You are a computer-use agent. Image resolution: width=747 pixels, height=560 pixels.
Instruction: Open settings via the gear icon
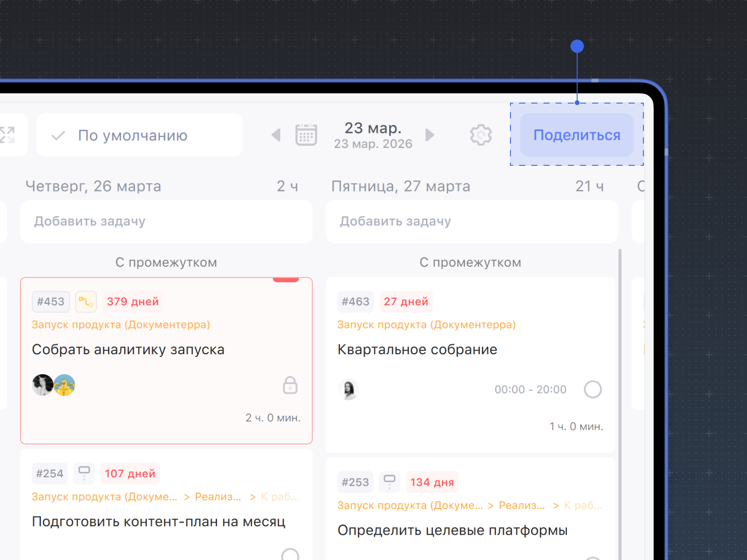click(481, 135)
